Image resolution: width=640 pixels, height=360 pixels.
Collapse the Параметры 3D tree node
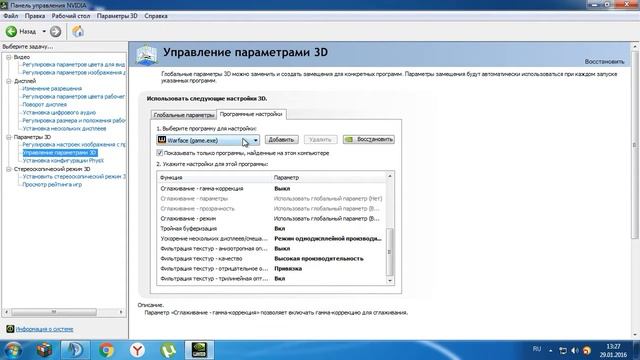[x=9, y=137]
